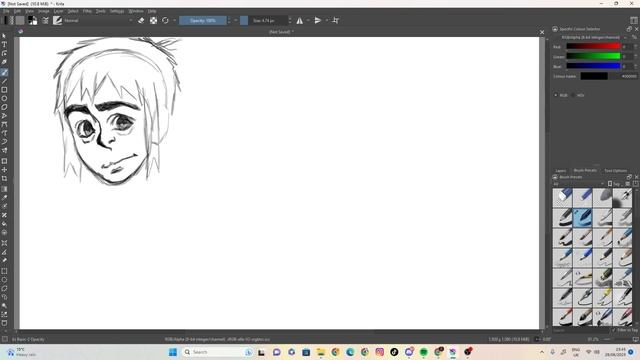Open the Choose Brush Preset button
The height and width of the screenshot is (360, 640).
pos(58,20)
